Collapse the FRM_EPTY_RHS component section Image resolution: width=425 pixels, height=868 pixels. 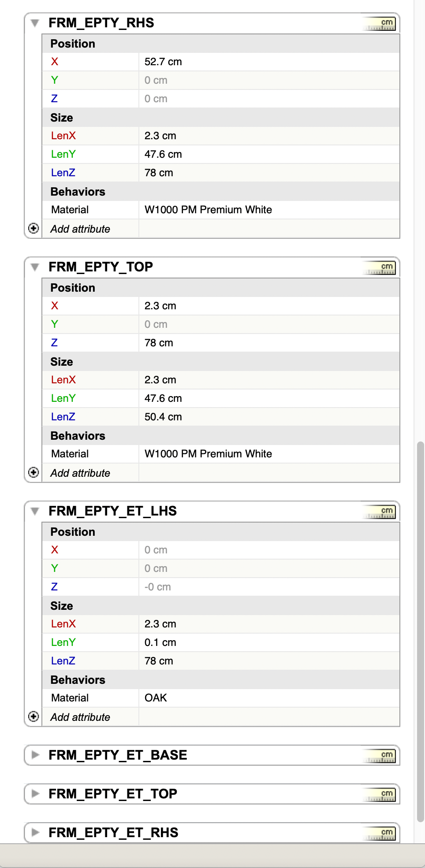(x=35, y=23)
